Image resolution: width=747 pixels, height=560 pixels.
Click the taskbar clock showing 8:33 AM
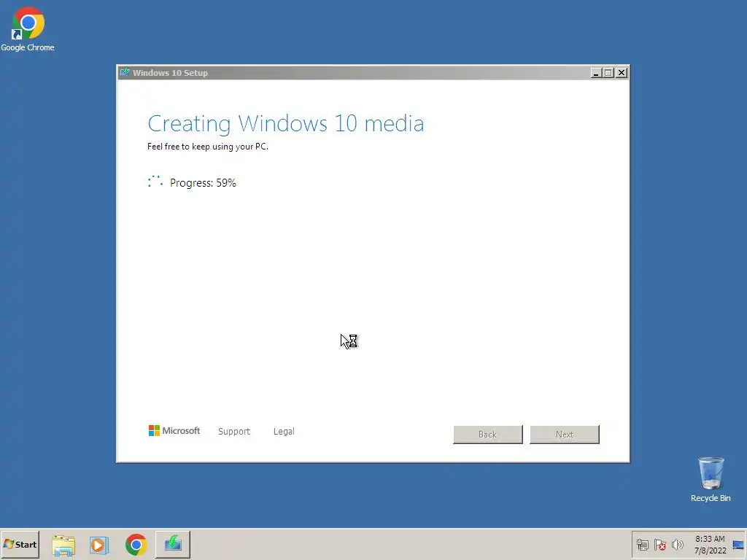(x=710, y=545)
